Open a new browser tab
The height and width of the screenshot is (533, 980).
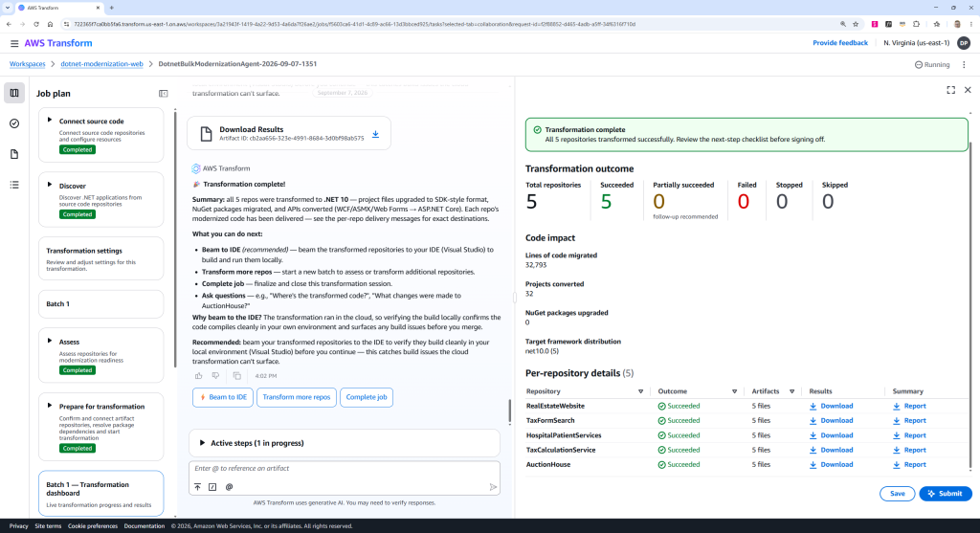[x=112, y=8]
